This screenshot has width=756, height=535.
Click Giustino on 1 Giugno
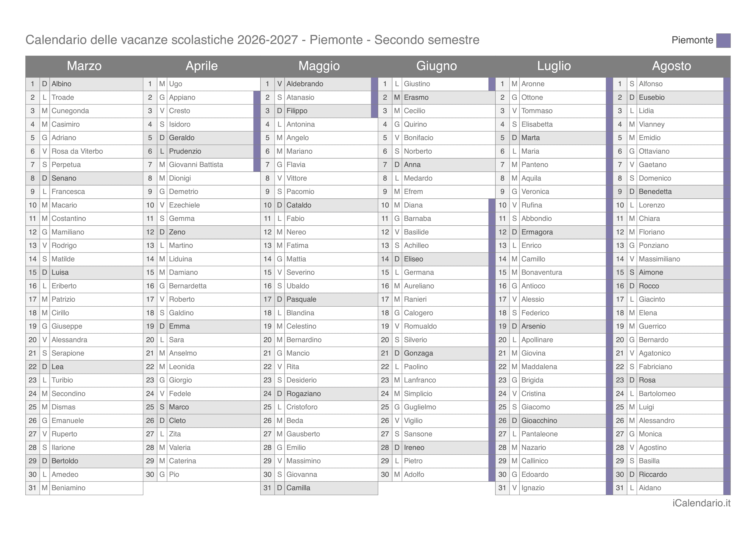[417, 84]
